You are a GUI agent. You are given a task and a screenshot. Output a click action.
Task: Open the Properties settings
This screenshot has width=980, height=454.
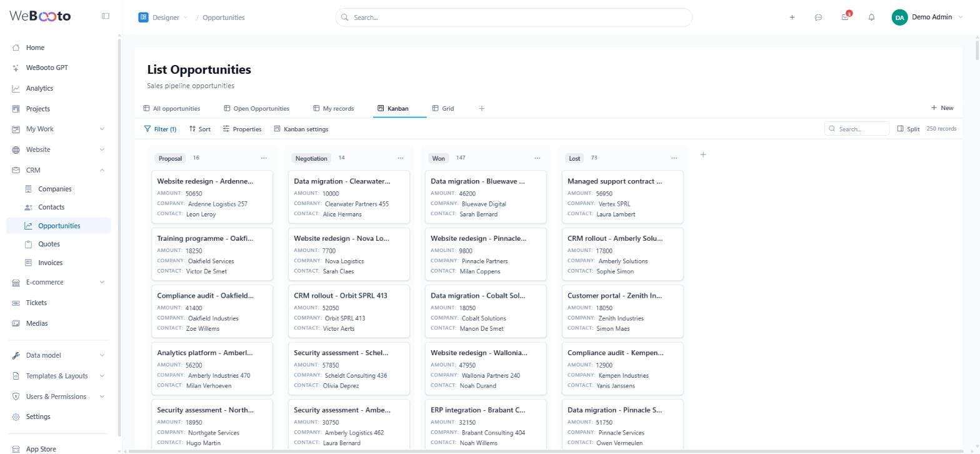242,129
